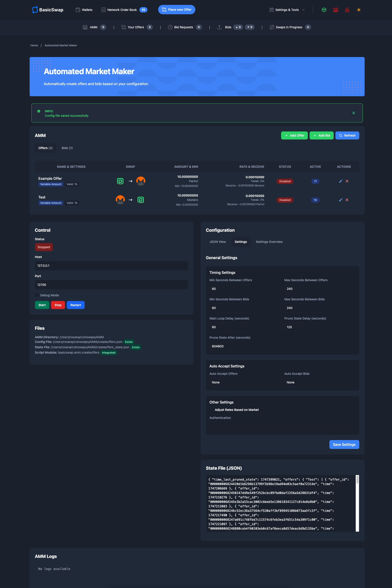Click the State File JSON scrollbar

click(357, 503)
